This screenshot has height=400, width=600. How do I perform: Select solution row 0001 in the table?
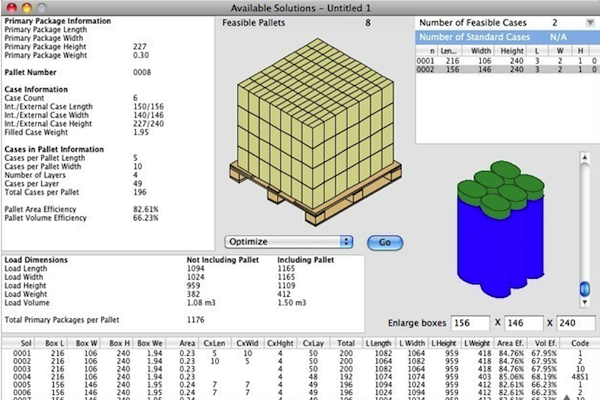[300, 351]
